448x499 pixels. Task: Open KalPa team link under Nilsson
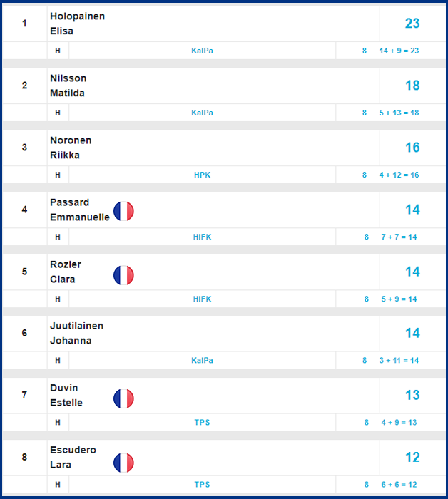click(202, 113)
